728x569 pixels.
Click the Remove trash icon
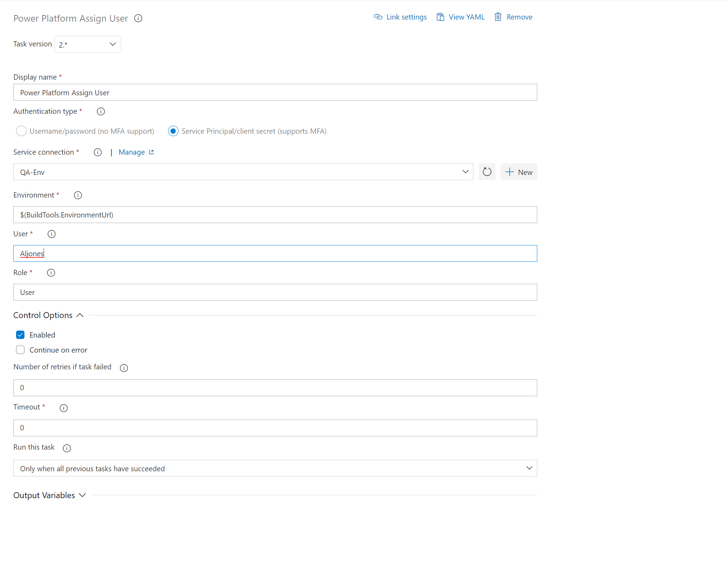tap(498, 17)
